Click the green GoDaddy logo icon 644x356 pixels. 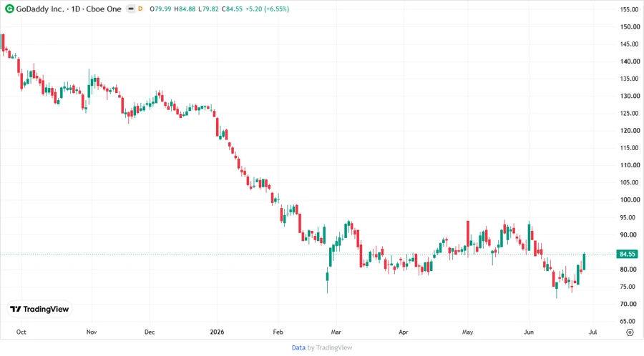[x=9, y=9]
